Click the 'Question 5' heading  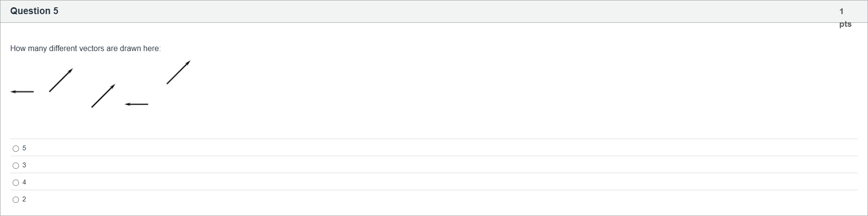coord(34,11)
